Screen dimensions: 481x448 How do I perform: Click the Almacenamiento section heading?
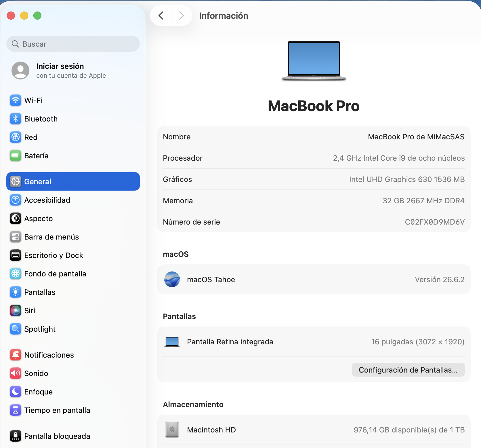[x=193, y=405]
